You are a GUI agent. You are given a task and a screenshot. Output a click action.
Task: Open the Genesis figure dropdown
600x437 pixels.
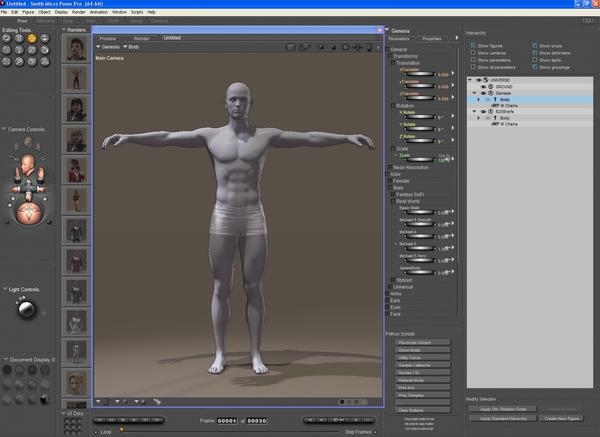point(107,47)
